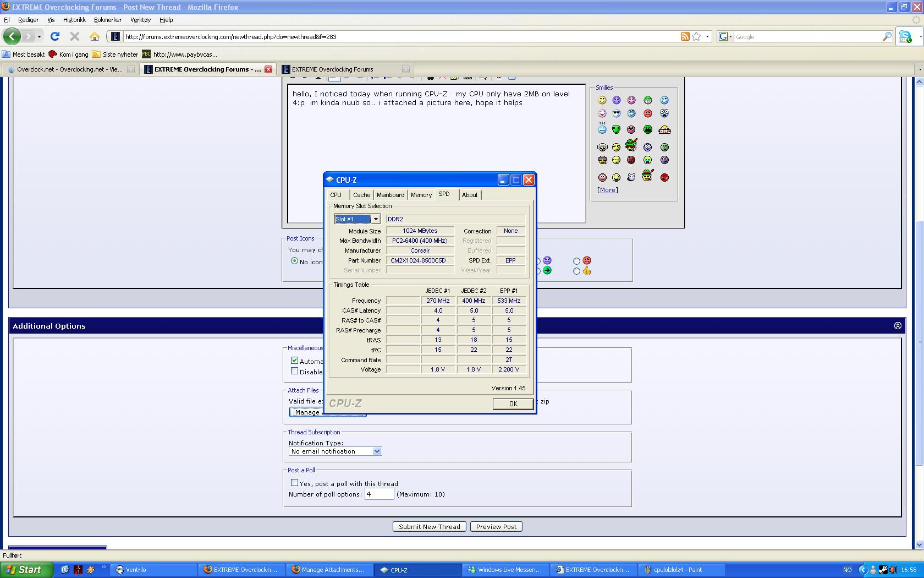Open the Google search engine dropdown

725,36
